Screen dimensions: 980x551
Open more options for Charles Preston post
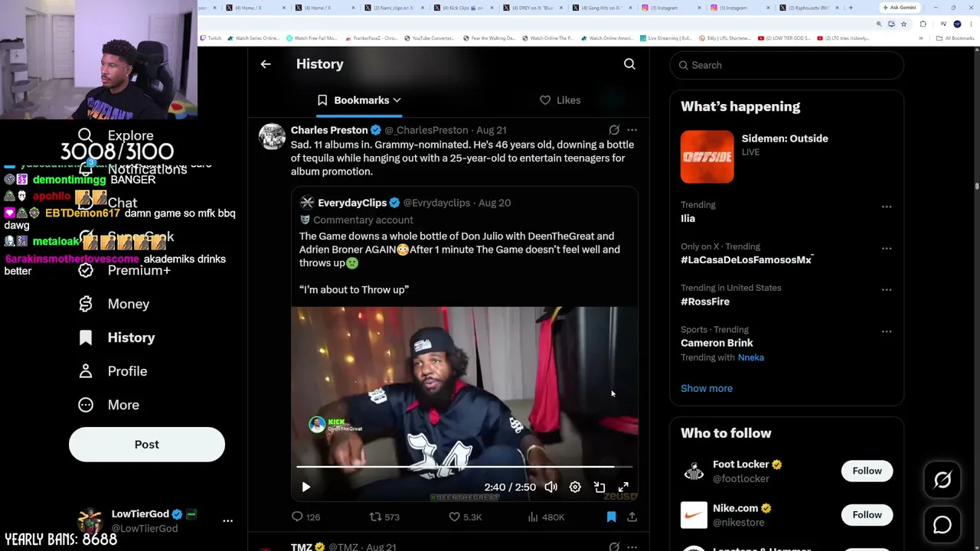pos(632,130)
